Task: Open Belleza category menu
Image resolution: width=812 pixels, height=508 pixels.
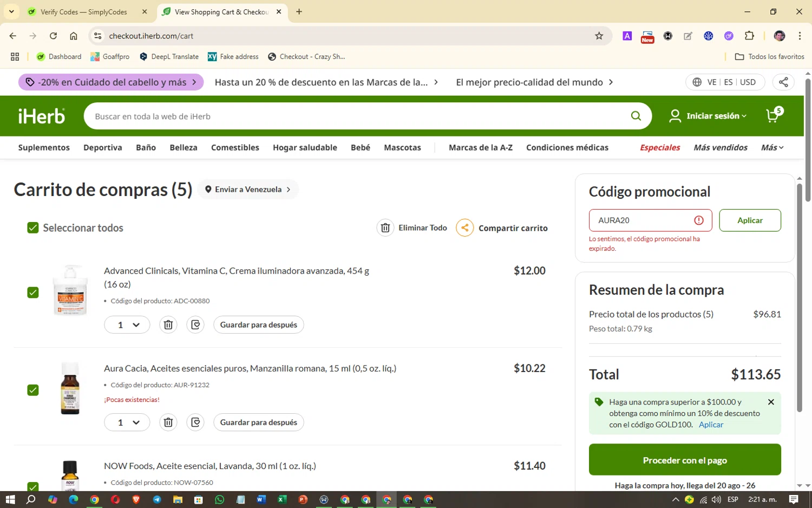Action: 184,147
